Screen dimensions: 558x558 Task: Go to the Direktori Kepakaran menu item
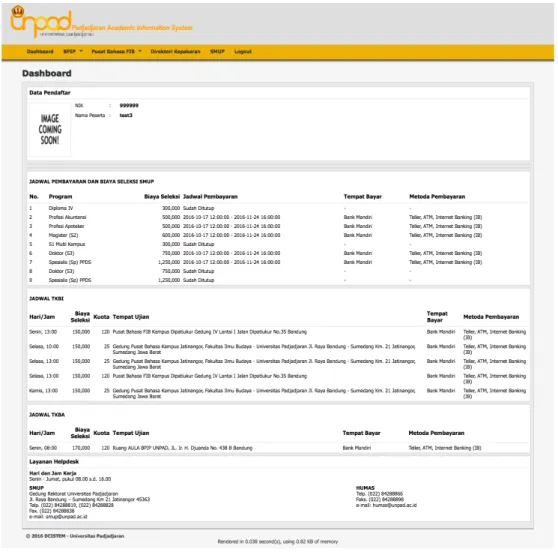tap(175, 52)
